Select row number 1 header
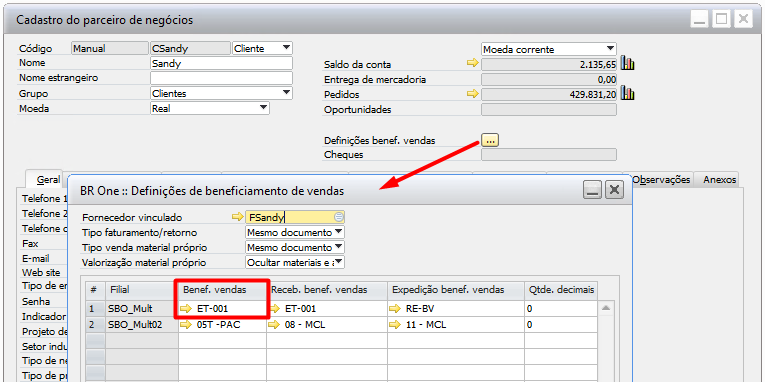Screen dimensions: 765x382 (96, 308)
